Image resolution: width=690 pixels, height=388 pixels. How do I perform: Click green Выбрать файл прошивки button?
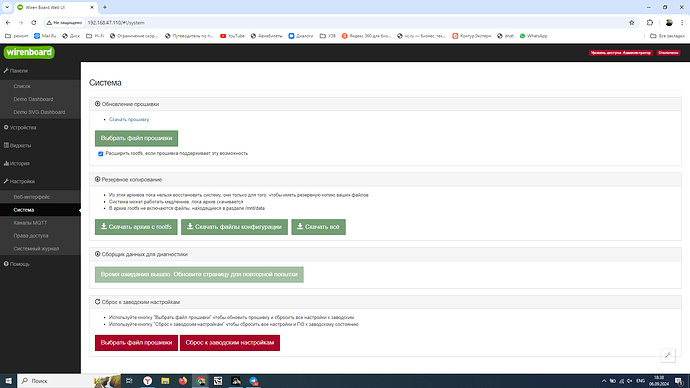(136, 138)
